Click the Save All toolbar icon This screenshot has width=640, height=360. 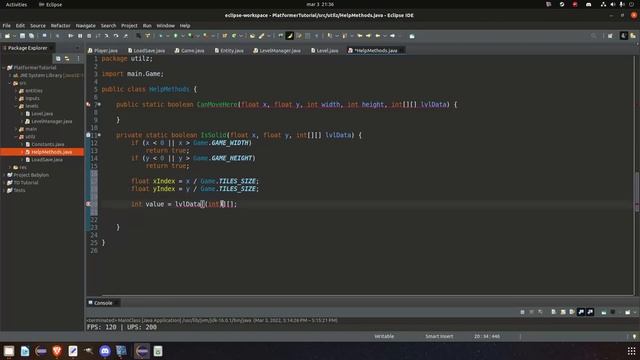tap(31, 36)
